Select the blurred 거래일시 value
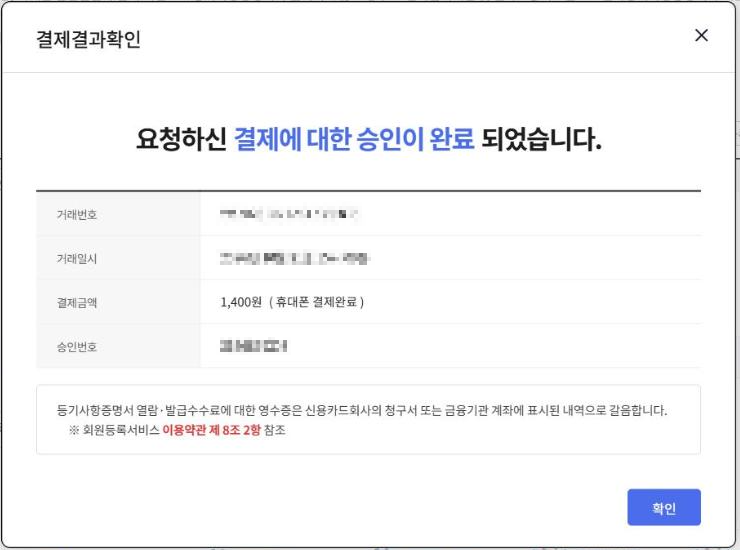Screen dimensions: 740x550 294,258
